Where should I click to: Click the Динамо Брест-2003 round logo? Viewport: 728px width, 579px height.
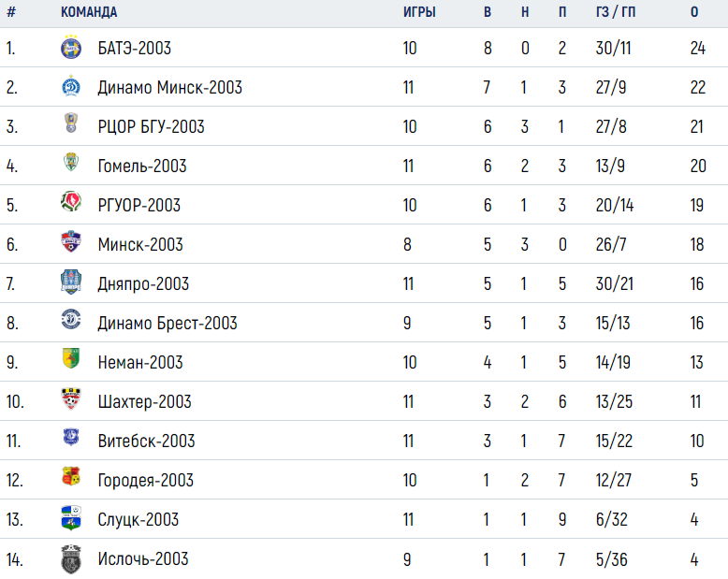[x=71, y=320]
